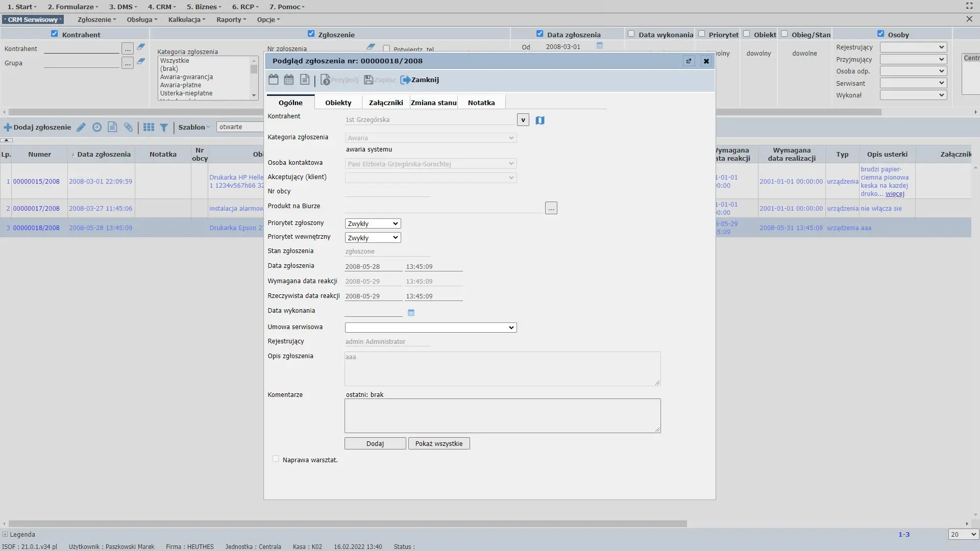
Task: Enable the Data wykonania filter checkbox
Action: click(x=631, y=34)
